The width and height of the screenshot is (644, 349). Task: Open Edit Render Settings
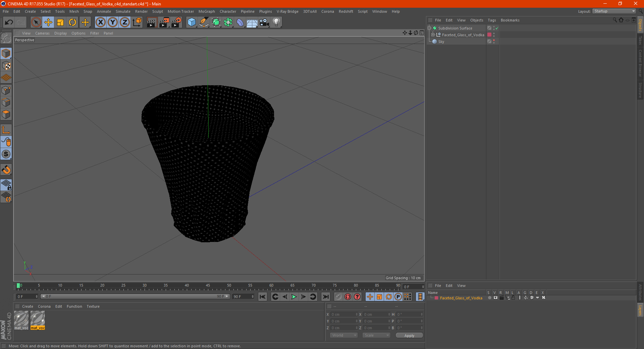176,22
